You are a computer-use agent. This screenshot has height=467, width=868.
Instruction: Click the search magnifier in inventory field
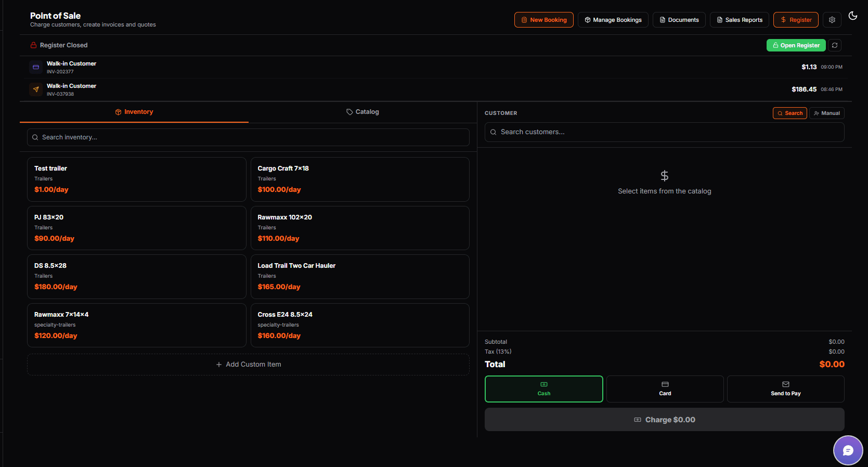(x=35, y=137)
